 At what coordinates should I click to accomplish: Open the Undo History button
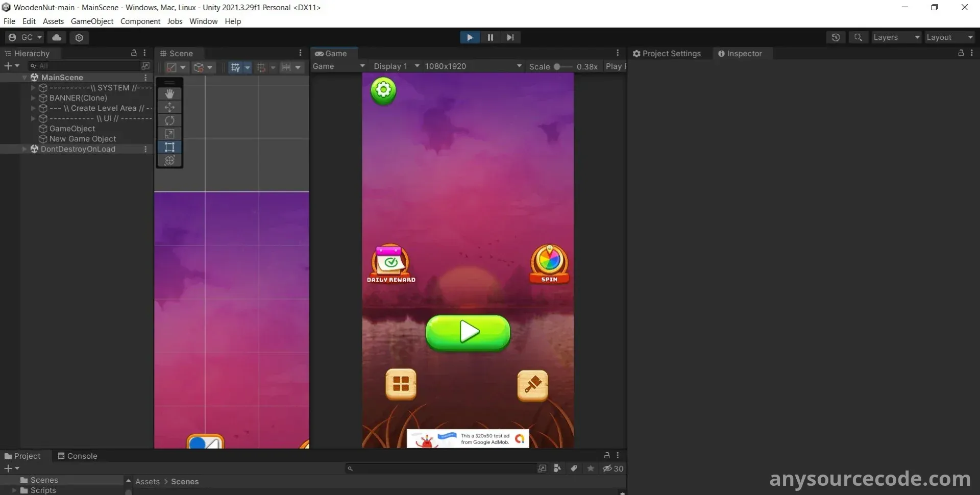coord(836,37)
